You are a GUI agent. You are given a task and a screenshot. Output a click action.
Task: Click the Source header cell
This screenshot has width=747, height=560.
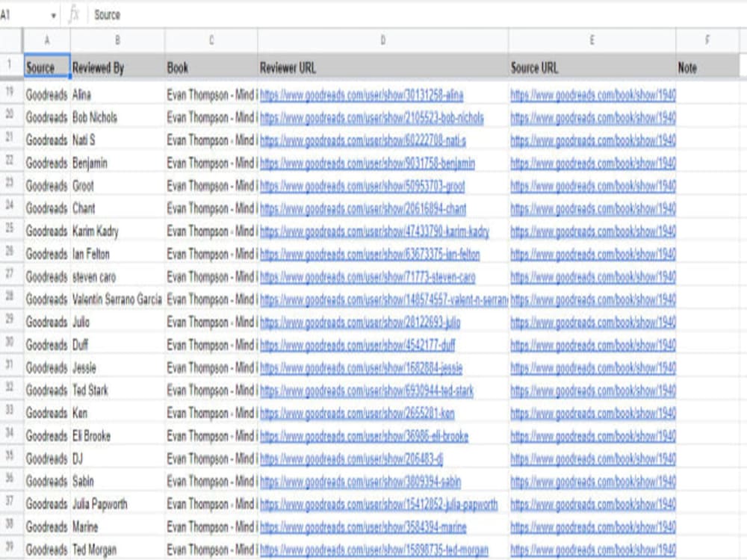46,66
